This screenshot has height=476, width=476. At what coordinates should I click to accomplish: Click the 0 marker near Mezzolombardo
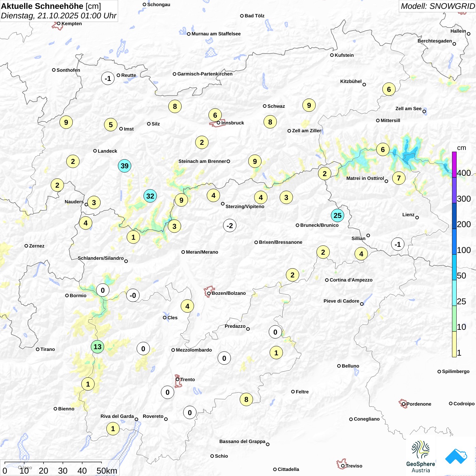[143, 348]
